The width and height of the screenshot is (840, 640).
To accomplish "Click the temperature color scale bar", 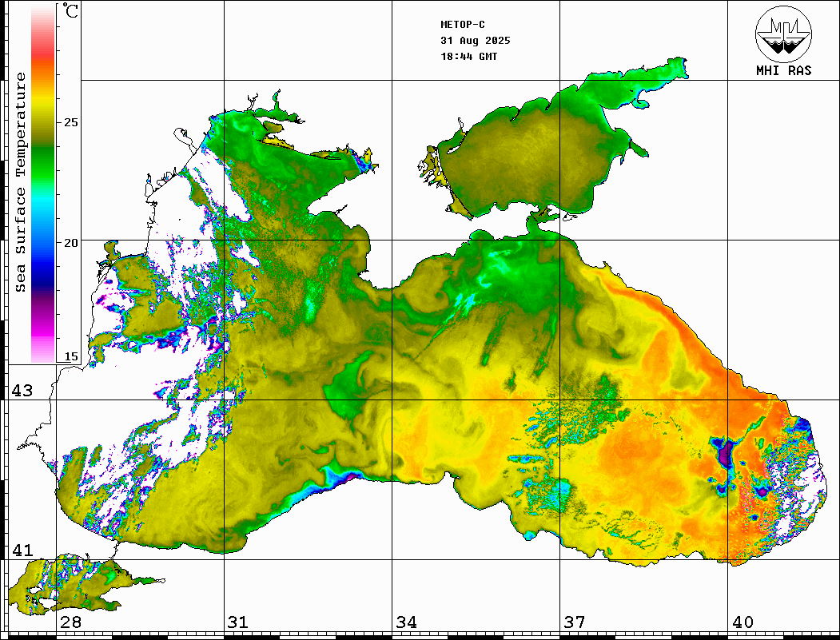I will [43, 185].
